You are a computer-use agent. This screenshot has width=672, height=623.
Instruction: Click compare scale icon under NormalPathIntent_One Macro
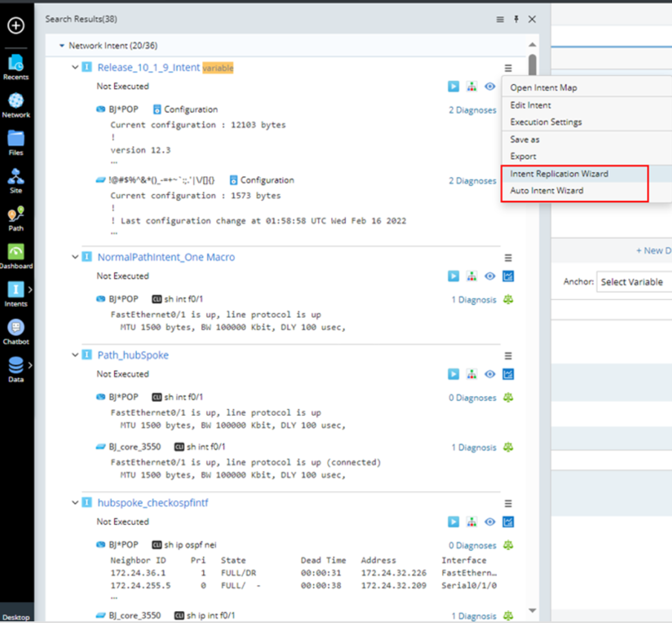pos(508,299)
